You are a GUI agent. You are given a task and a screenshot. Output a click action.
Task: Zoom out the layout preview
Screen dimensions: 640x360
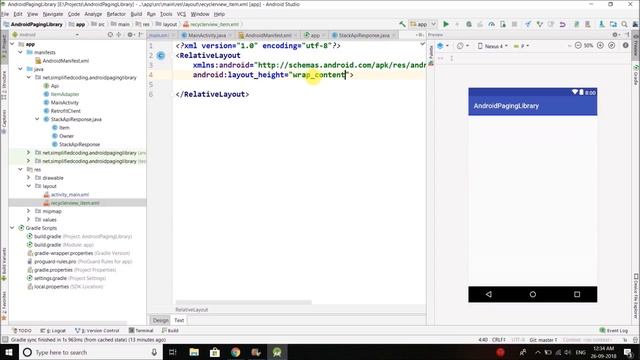(x=578, y=46)
